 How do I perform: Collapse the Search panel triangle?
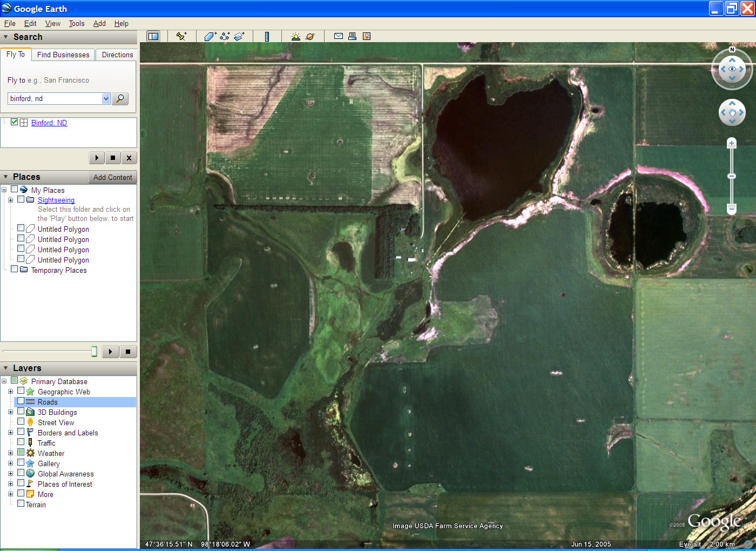(x=6, y=37)
